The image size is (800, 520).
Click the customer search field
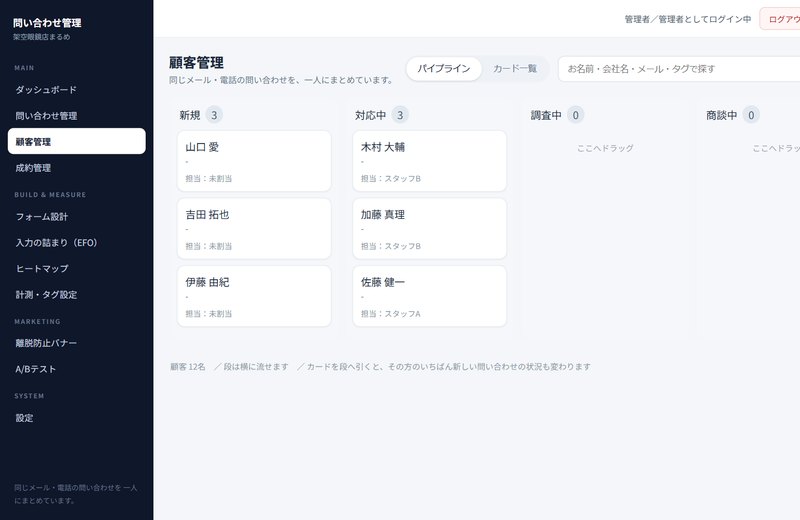(x=679, y=69)
